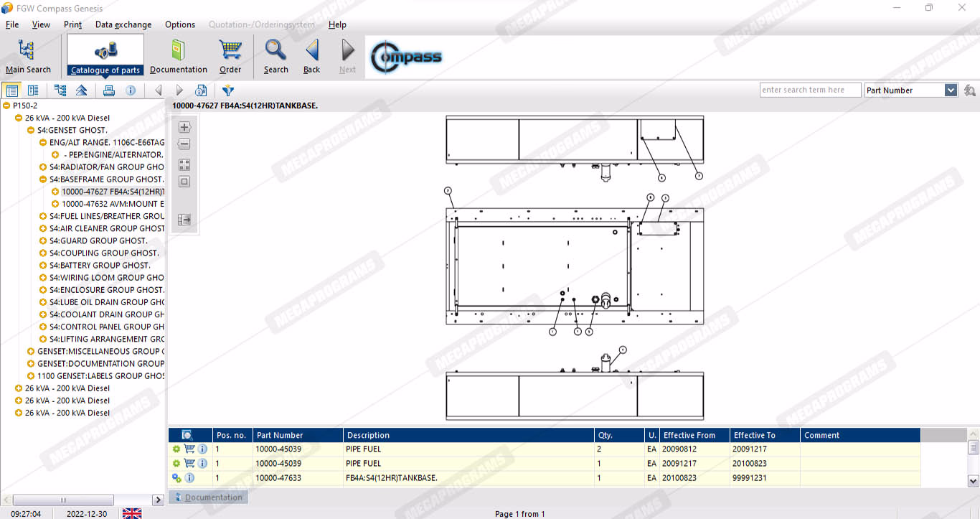Select 10000-47632 AVM:MOUNT tree item
This screenshot has width=980, height=519.
[x=113, y=204]
